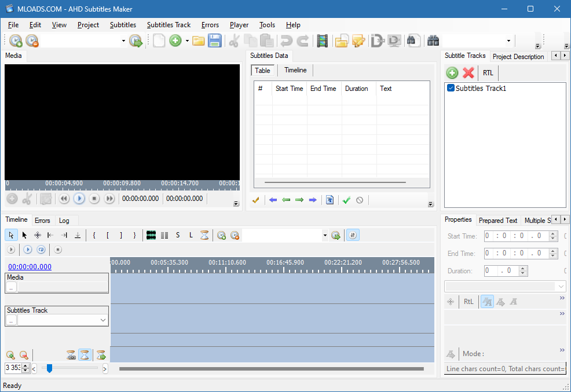Click the browse '..' button in the Subtitles Track
Screen dimensions: 571x392
pos(11,320)
